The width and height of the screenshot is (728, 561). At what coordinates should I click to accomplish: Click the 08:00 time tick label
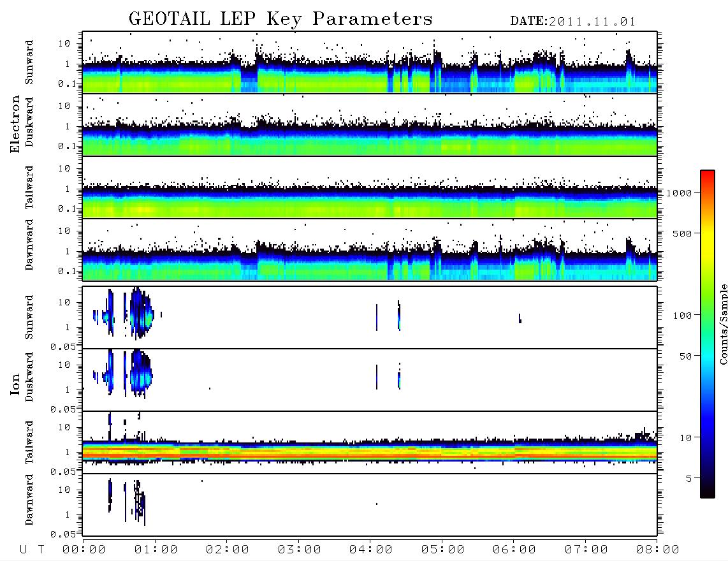[x=658, y=550]
